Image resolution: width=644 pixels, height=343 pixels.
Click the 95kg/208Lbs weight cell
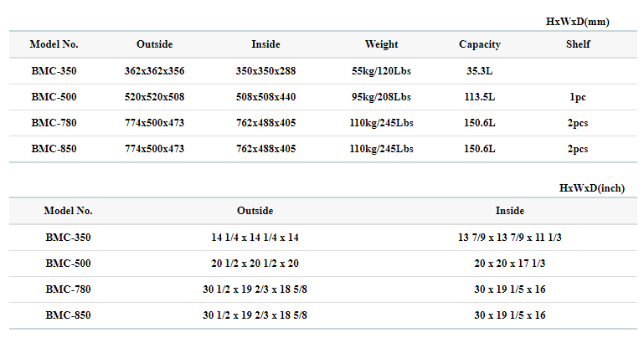[x=382, y=97]
